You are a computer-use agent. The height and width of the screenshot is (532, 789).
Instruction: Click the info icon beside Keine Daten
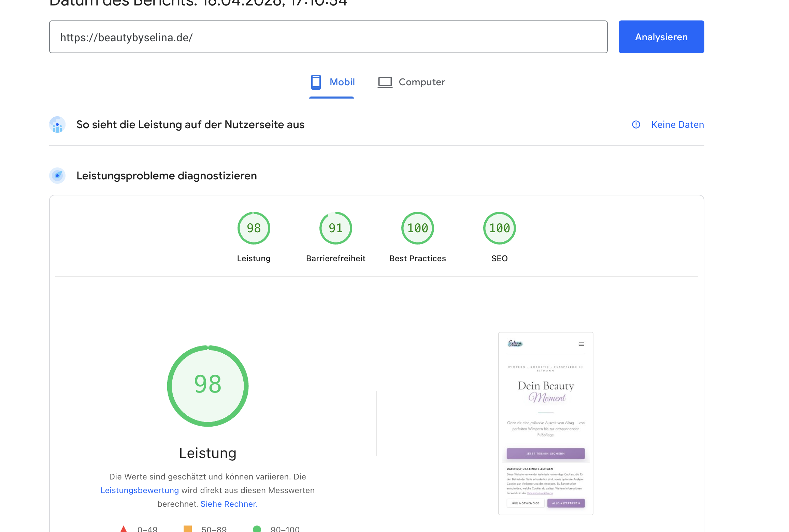tap(636, 124)
